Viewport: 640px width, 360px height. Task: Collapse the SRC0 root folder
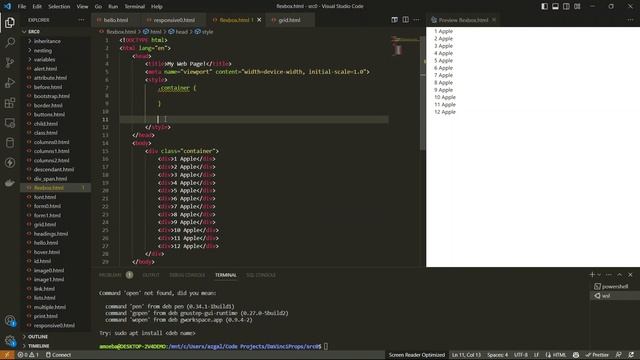(x=34, y=31)
